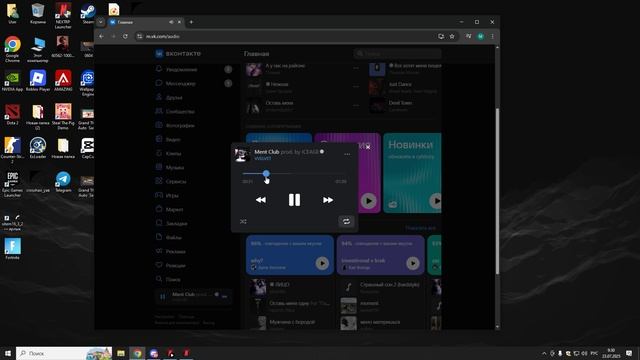Click the Музыка sidebar icon
The height and width of the screenshot is (360, 640).
159,167
